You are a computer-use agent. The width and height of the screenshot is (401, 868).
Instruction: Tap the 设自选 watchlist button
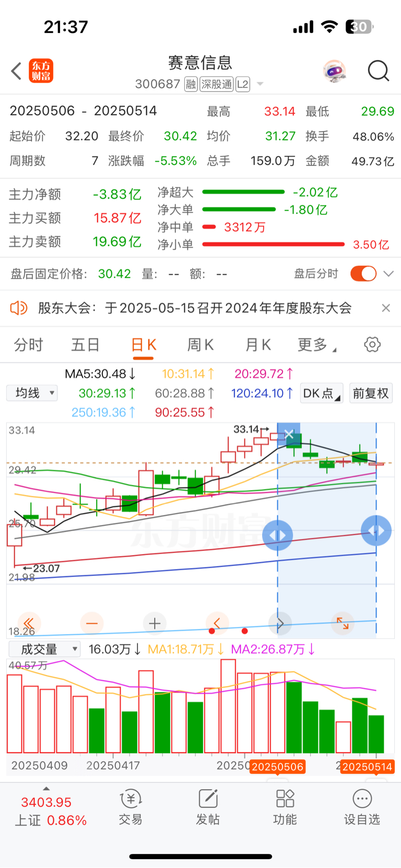click(x=362, y=807)
